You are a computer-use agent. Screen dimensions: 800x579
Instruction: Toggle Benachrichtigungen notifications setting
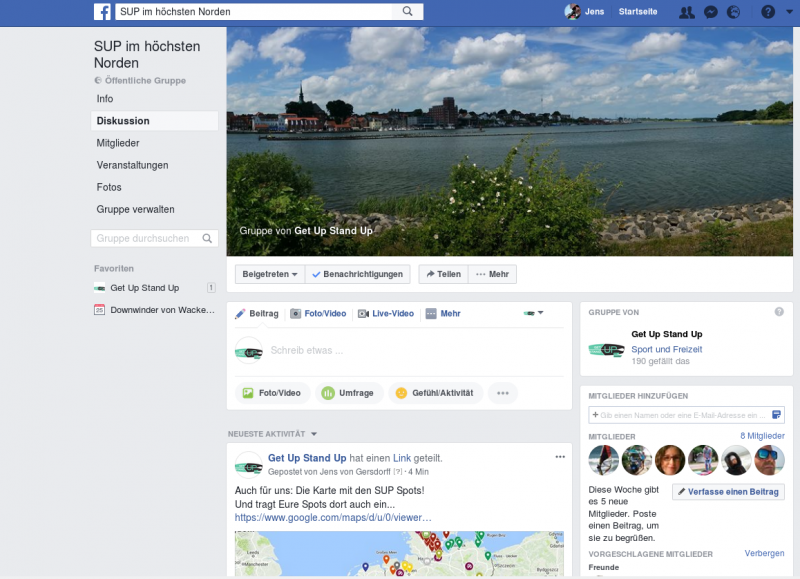[x=356, y=274]
